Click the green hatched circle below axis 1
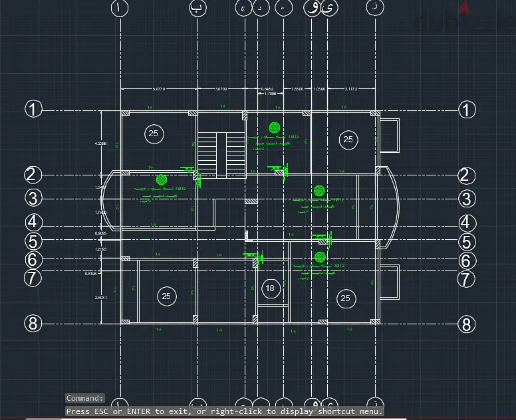The image size is (516, 420). click(x=275, y=128)
